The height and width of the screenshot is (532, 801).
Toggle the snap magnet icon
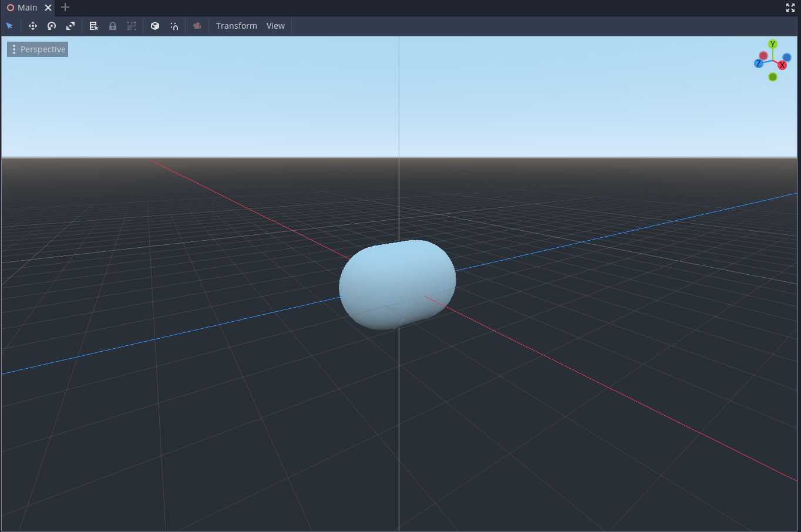tap(174, 26)
